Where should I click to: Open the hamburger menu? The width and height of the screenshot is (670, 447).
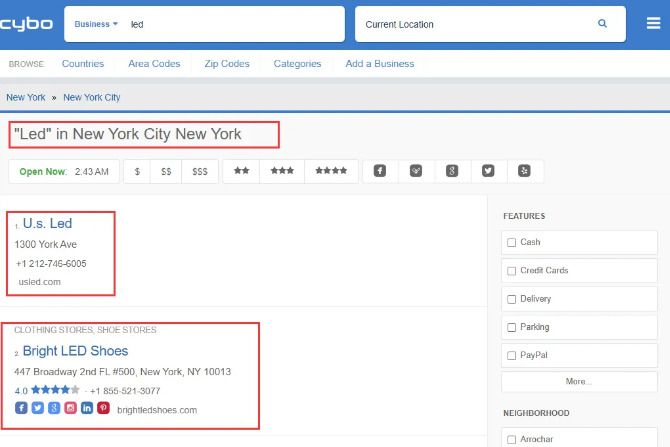[x=653, y=24]
